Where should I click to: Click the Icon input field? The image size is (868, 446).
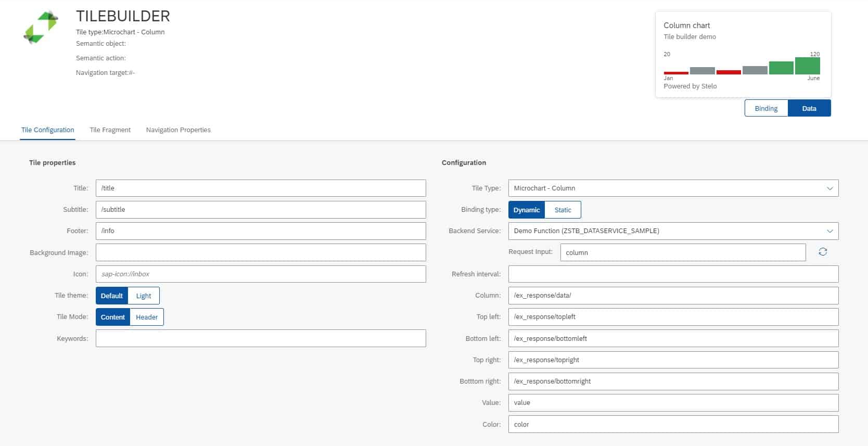261,274
